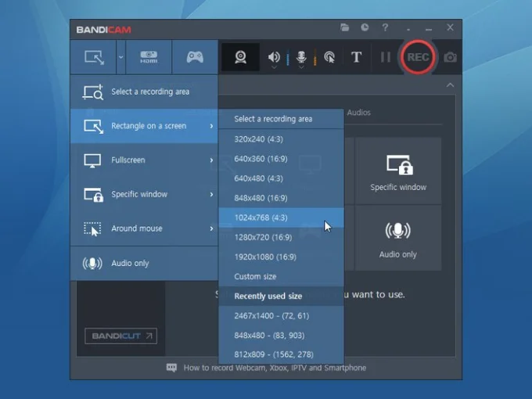
Task: Select 1024x768 (4:3) size
Action: (x=282, y=217)
